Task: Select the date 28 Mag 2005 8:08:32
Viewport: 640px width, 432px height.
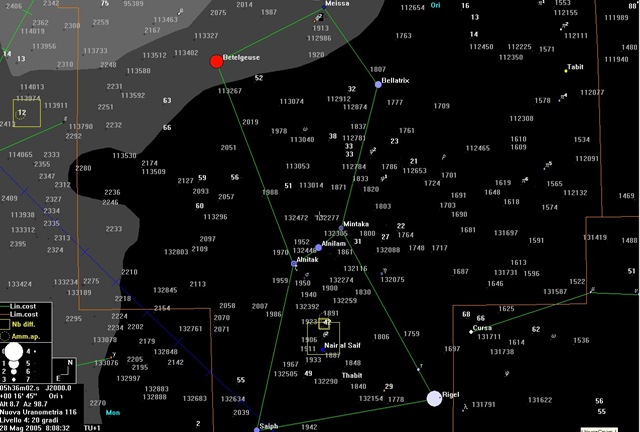Action: pos(34,428)
